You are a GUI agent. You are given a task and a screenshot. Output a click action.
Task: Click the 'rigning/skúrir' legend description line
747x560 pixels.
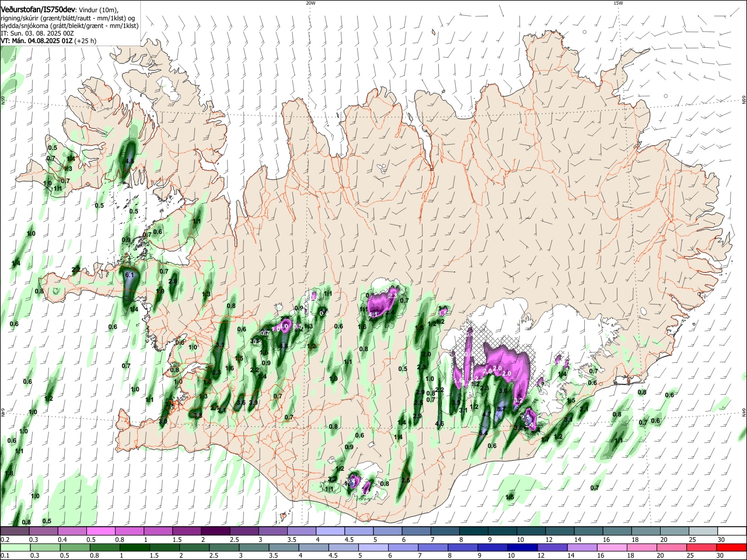click(x=68, y=18)
